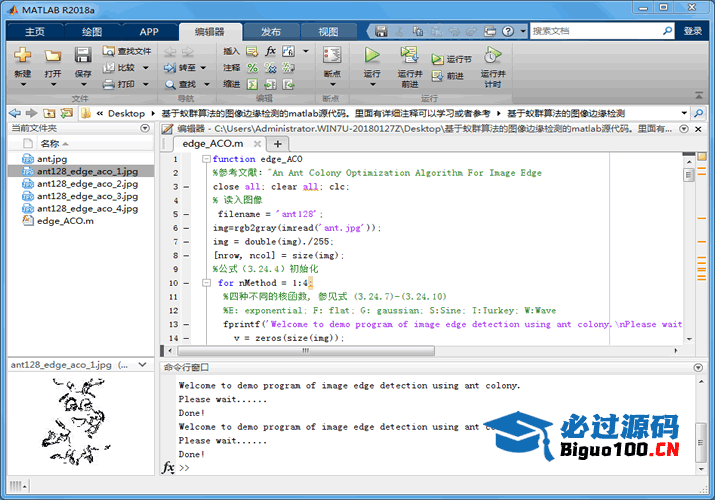Open the Home (主页) tab
The height and width of the screenshot is (500, 715).
click(x=35, y=32)
